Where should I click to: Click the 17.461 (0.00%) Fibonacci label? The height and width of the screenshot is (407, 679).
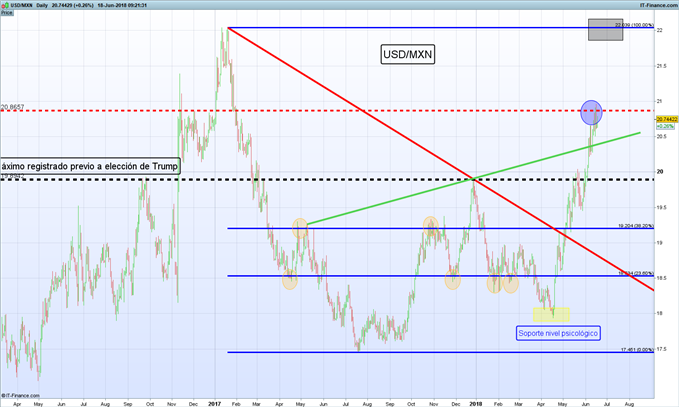click(x=637, y=349)
